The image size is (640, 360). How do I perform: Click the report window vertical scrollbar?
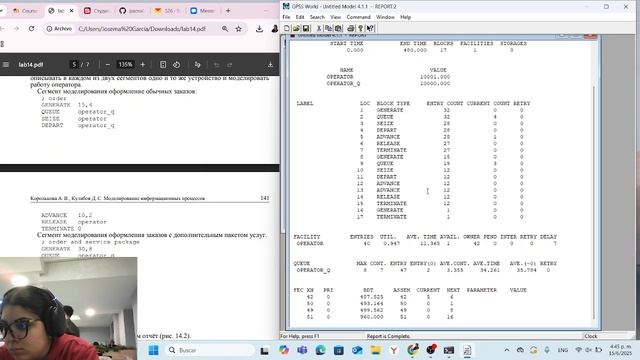tap(594, 202)
